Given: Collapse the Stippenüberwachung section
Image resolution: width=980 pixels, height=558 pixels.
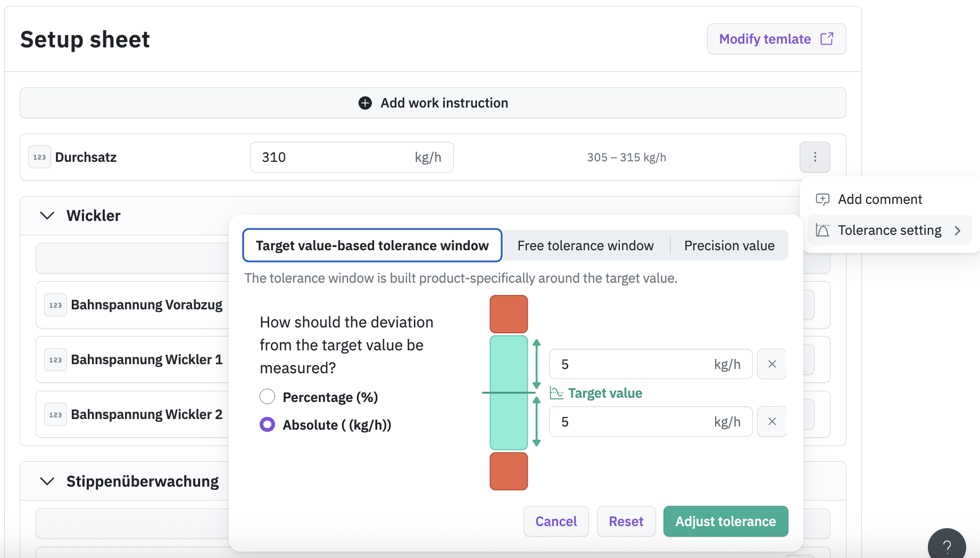Looking at the screenshot, I should click(47, 481).
